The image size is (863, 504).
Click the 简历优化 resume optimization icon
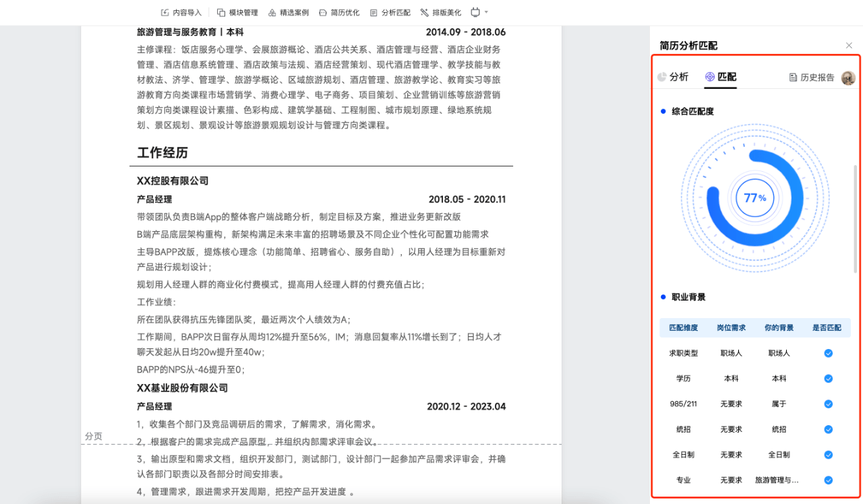pos(324,11)
